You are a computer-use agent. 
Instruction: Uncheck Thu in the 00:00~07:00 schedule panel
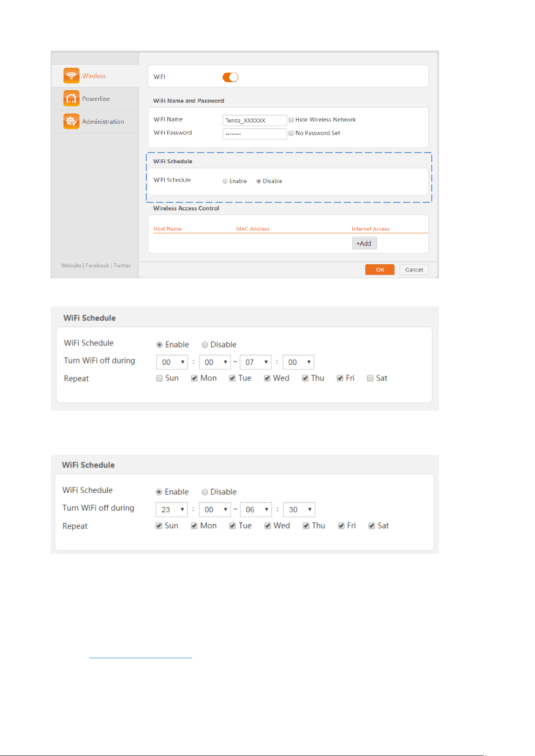click(305, 378)
